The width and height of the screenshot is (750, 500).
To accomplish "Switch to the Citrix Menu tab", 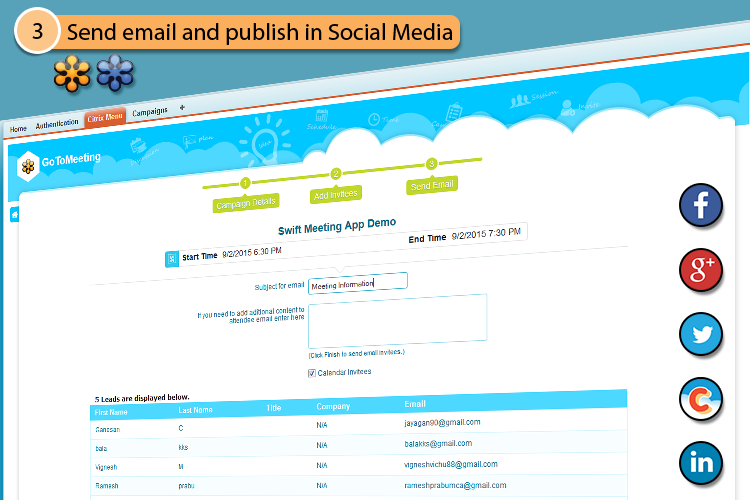I will click(x=105, y=117).
